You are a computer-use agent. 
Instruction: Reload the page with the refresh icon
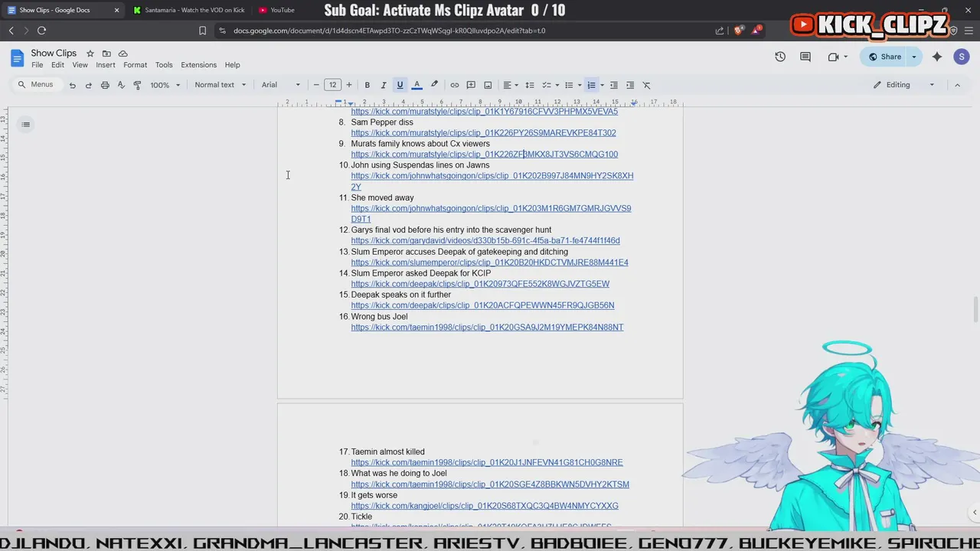41,31
